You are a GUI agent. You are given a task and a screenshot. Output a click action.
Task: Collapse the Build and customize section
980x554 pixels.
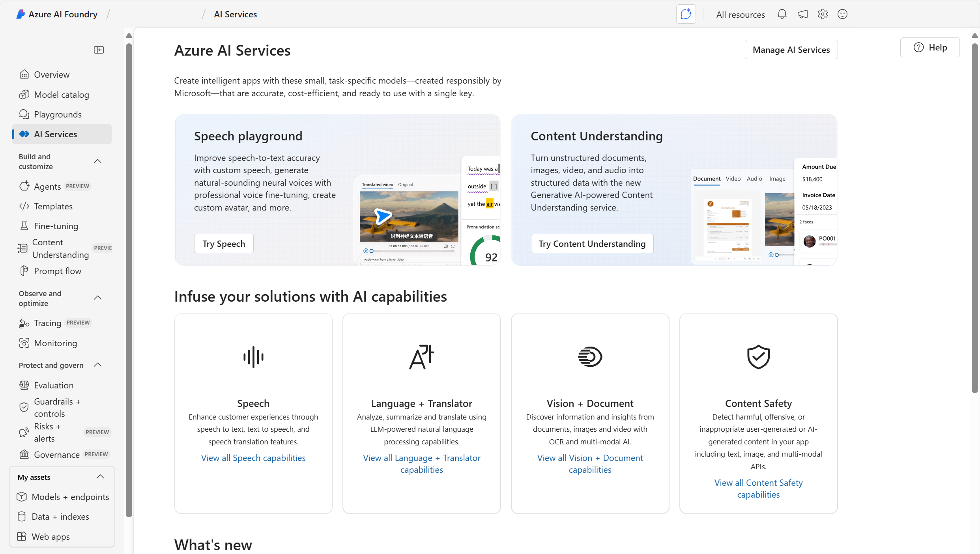(98, 161)
